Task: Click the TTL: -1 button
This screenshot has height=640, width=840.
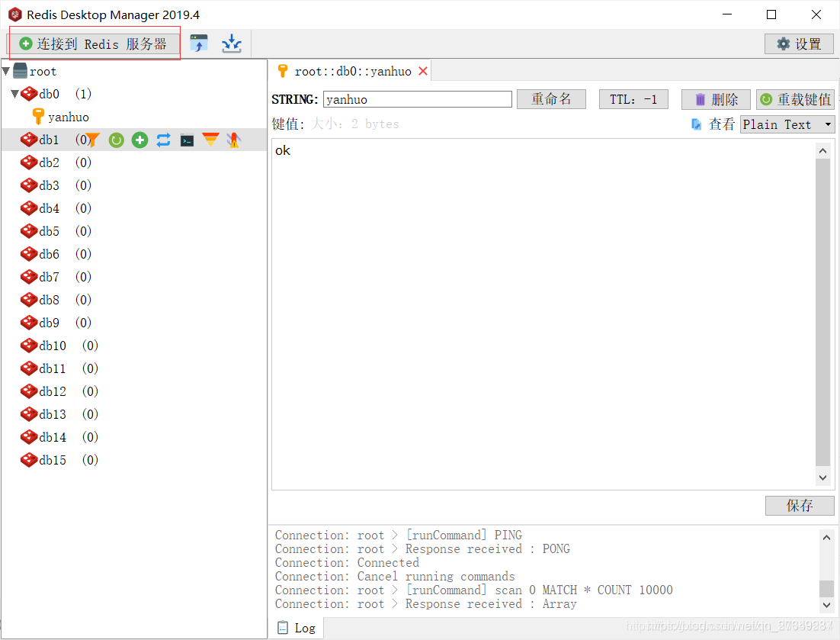Action: pos(633,99)
